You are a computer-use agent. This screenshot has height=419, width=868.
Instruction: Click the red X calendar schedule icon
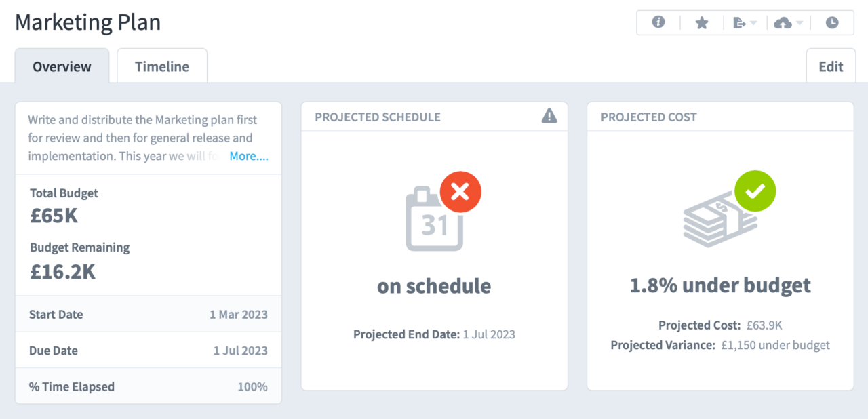460,192
